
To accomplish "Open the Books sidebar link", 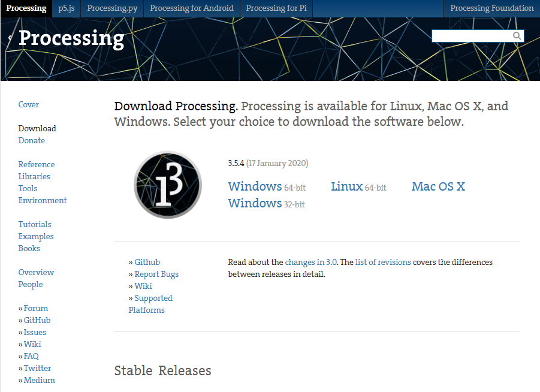I will click(x=29, y=248).
